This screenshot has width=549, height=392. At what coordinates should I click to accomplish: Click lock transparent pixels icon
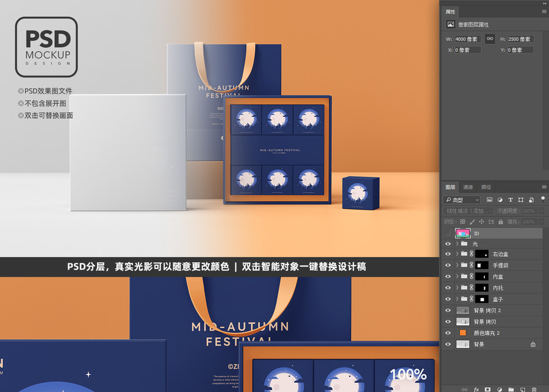click(462, 221)
